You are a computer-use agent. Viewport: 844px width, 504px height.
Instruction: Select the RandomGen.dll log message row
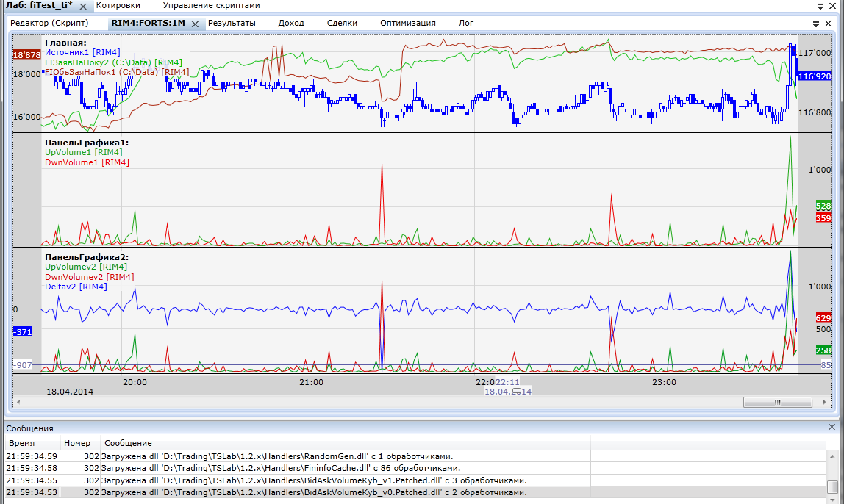tap(294, 456)
